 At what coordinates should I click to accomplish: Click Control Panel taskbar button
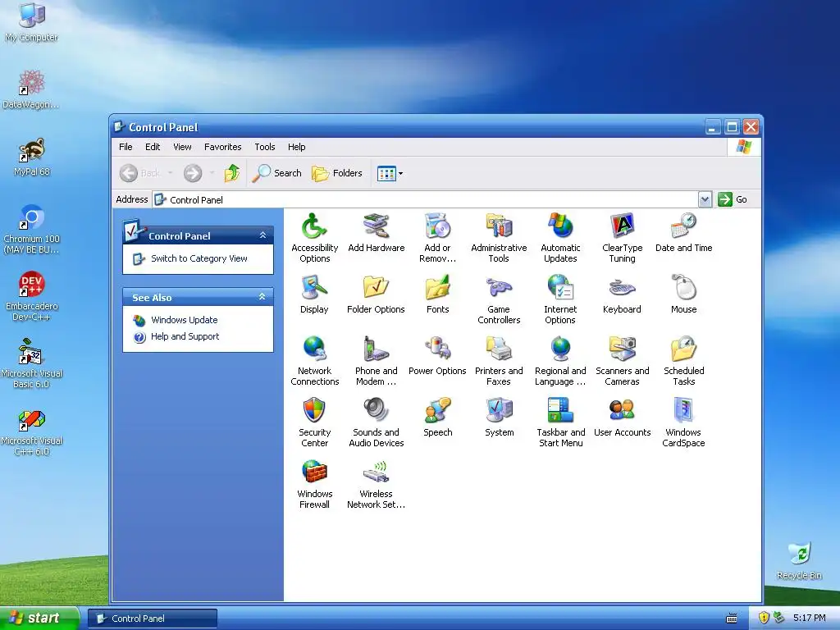(x=152, y=619)
